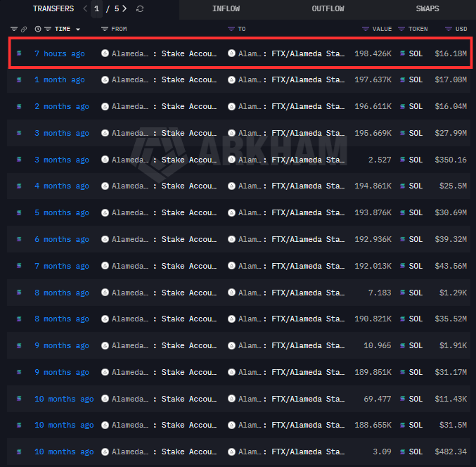476x467 pixels.
Task: Filter by FROM address
Action: point(105,29)
